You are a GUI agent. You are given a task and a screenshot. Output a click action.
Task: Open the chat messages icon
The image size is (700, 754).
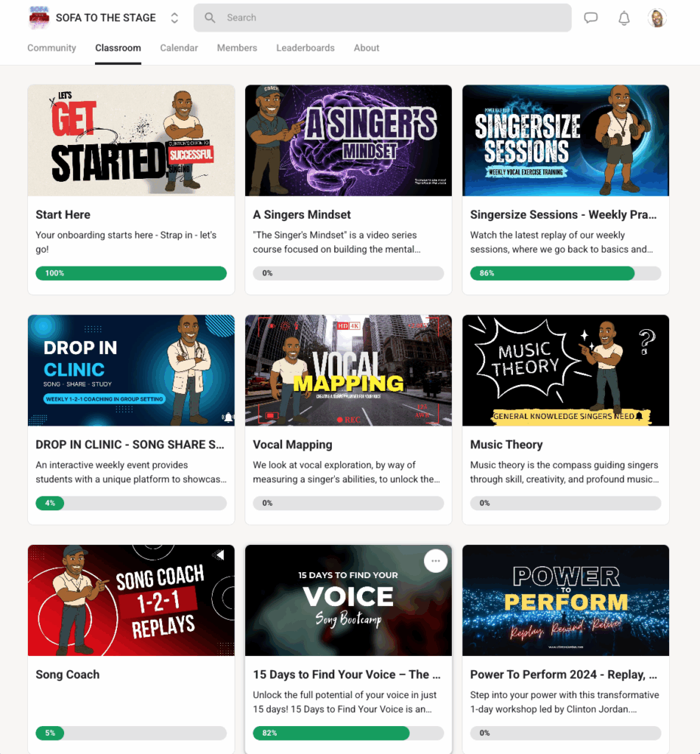tap(590, 18)
